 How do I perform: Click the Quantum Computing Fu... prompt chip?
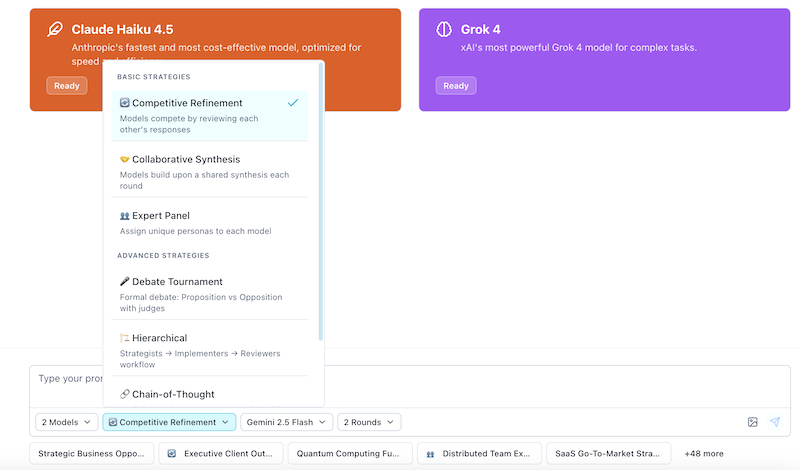(349, 453)
